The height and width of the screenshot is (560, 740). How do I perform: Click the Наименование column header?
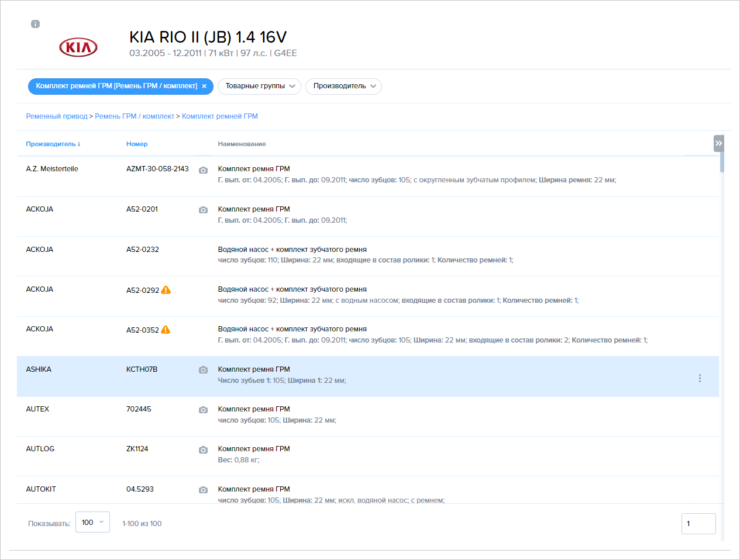(242, 144)
